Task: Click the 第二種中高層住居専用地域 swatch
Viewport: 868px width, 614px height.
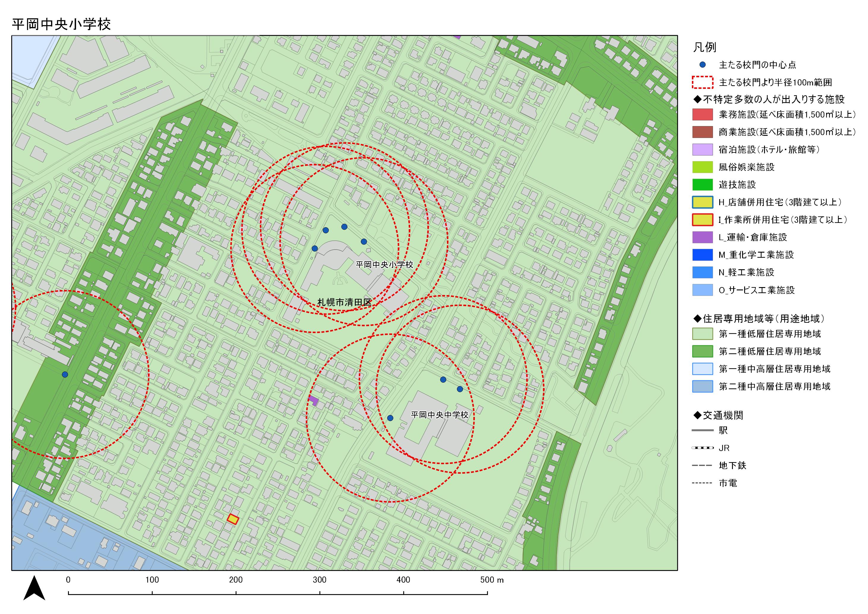Action: (x=702, y=387)
